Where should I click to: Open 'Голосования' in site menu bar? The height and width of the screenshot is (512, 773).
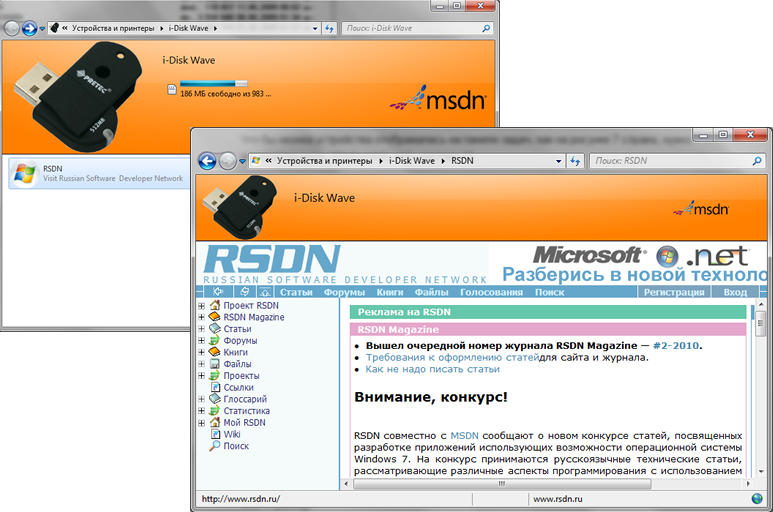coord(492,292)
